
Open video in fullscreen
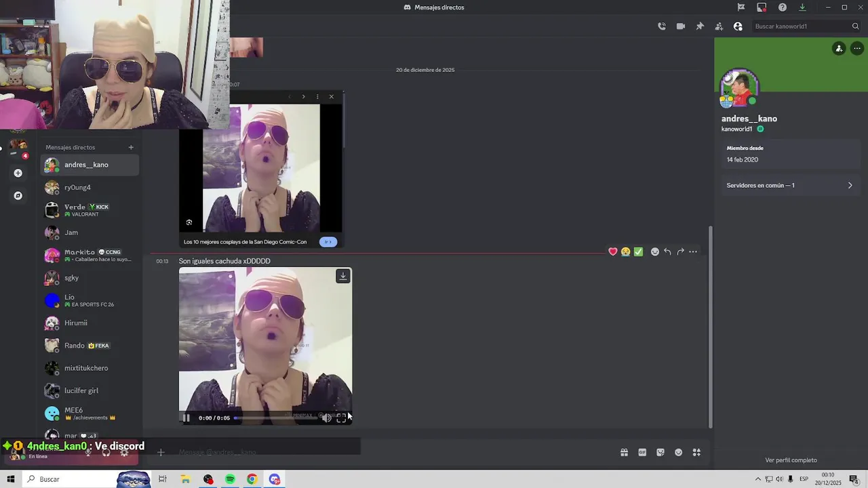(341, 418)
